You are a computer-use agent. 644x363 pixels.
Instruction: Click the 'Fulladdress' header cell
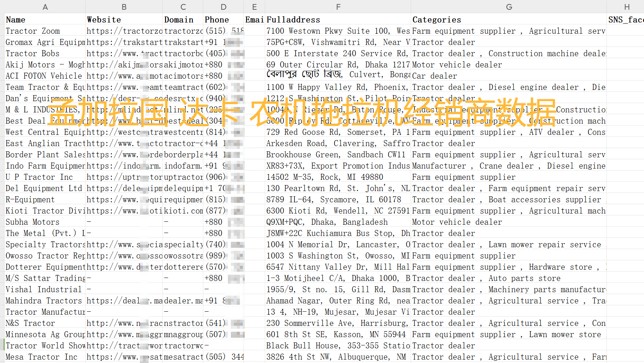[338, 19]
